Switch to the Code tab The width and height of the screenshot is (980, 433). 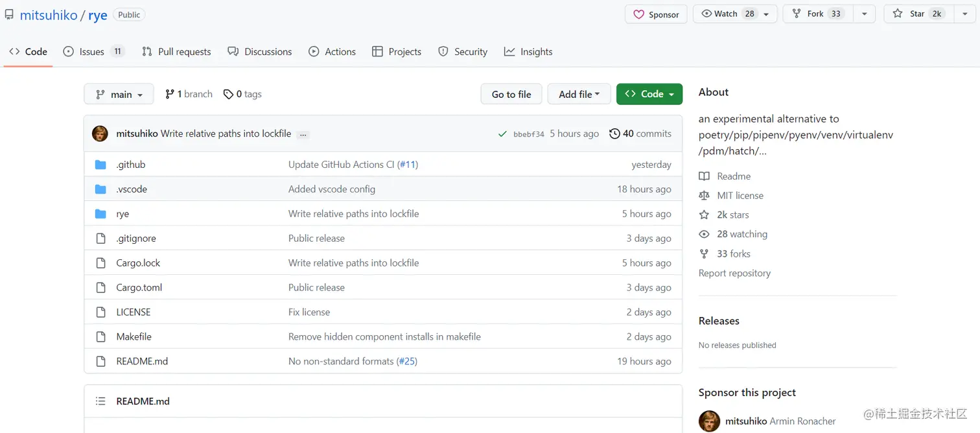coord(28,52)
